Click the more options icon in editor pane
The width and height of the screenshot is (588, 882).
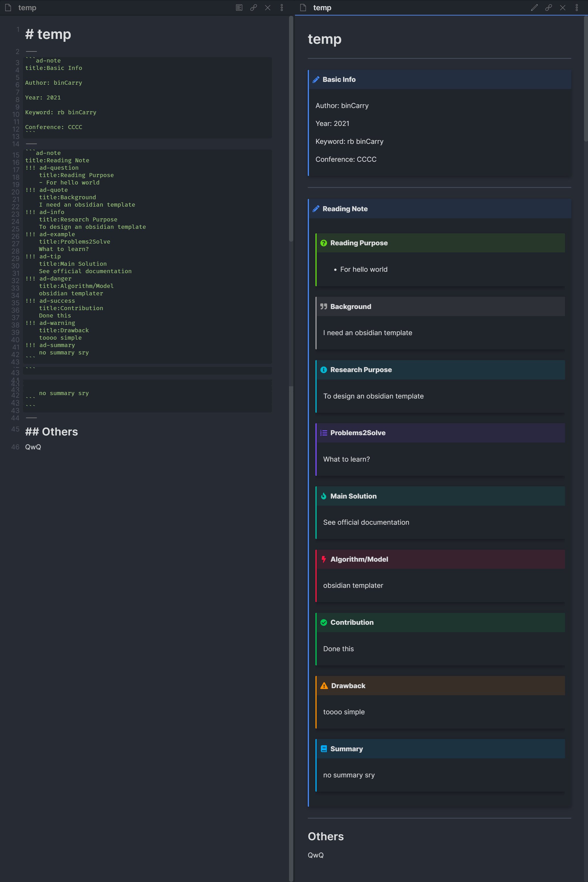click(282, 7)
